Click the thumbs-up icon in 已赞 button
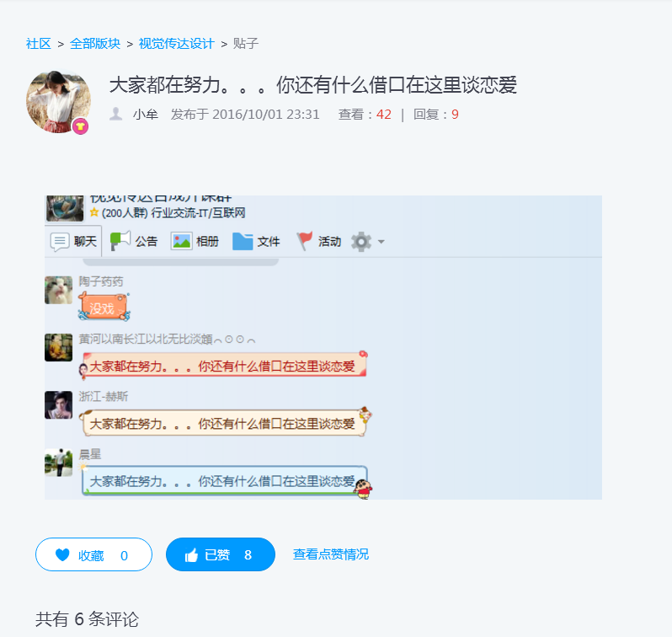 pos(191,555)
